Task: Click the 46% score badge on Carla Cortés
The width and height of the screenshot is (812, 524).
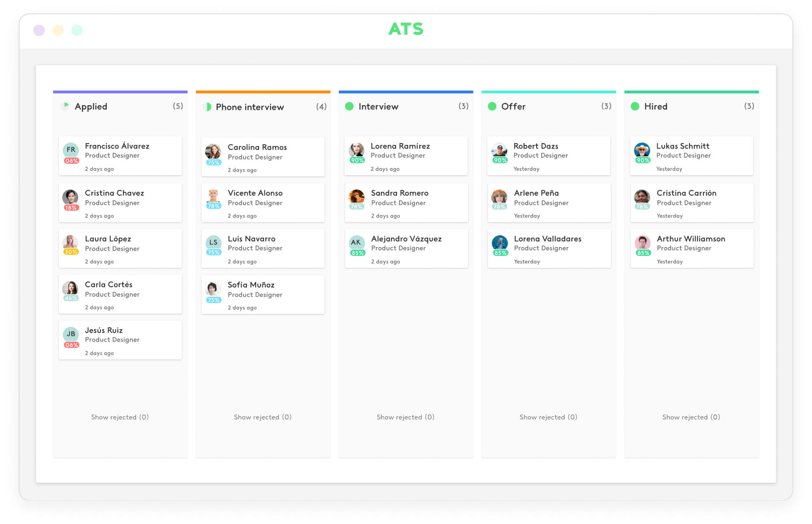Action: click(71, 298)
